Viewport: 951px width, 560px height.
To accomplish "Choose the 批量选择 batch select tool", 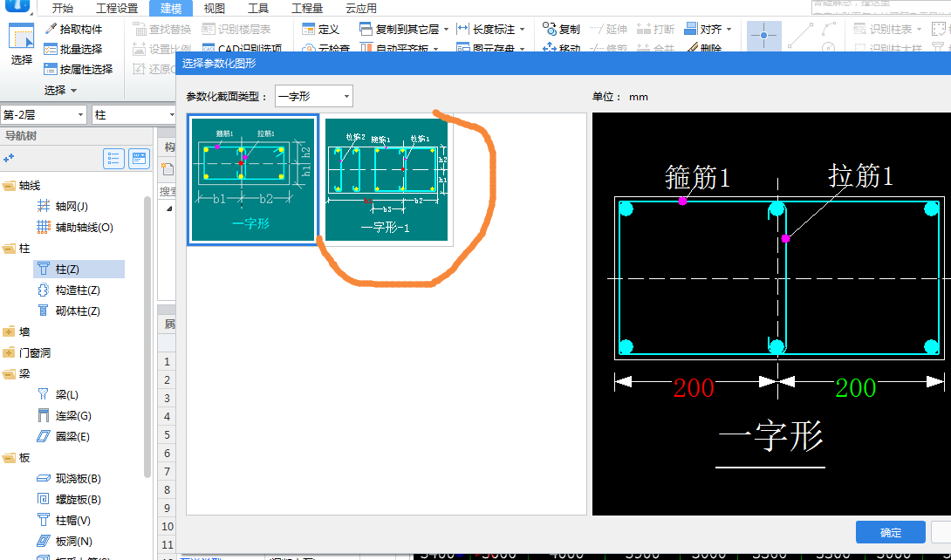I will click(73, 49).
